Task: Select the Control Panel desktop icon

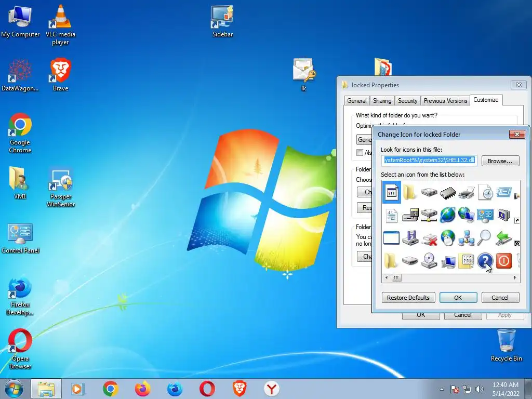Action: point(20,237)
